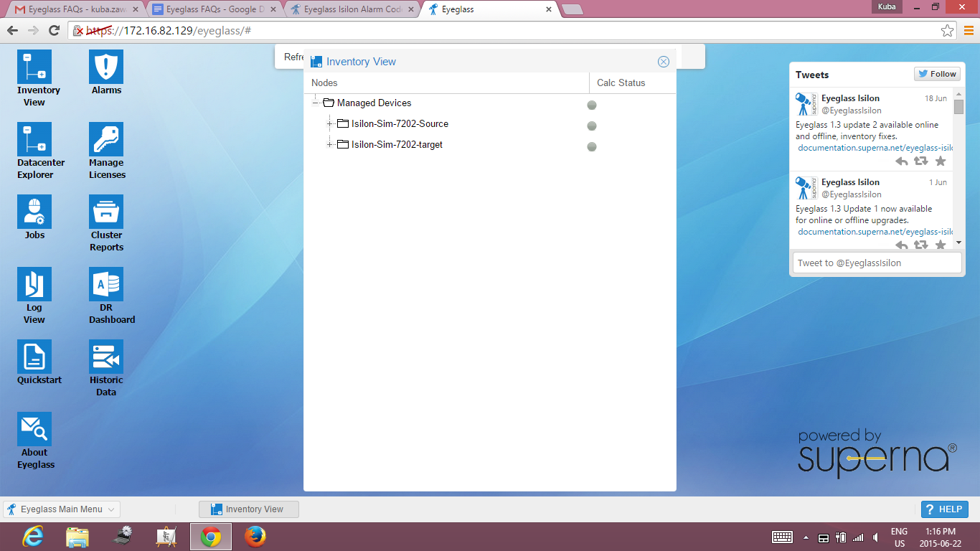Reload the page
980x551 pixels.
tap(54, 30)
